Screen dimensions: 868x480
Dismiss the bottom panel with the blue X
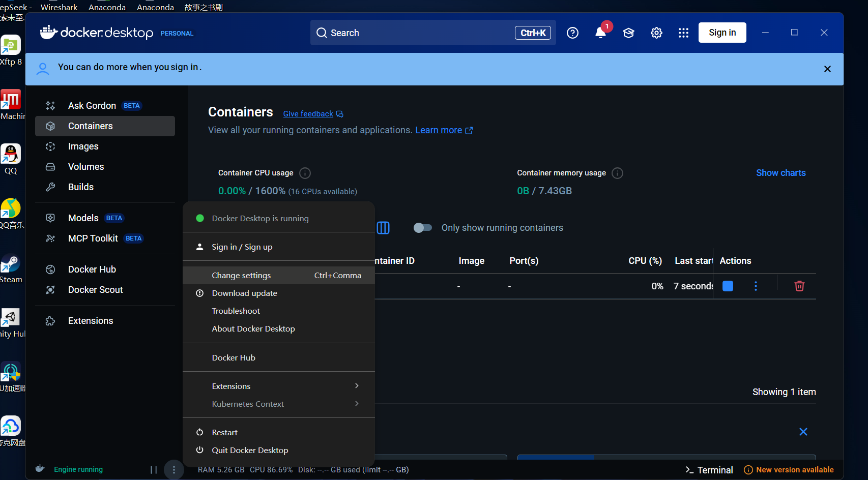pos(803,432)
